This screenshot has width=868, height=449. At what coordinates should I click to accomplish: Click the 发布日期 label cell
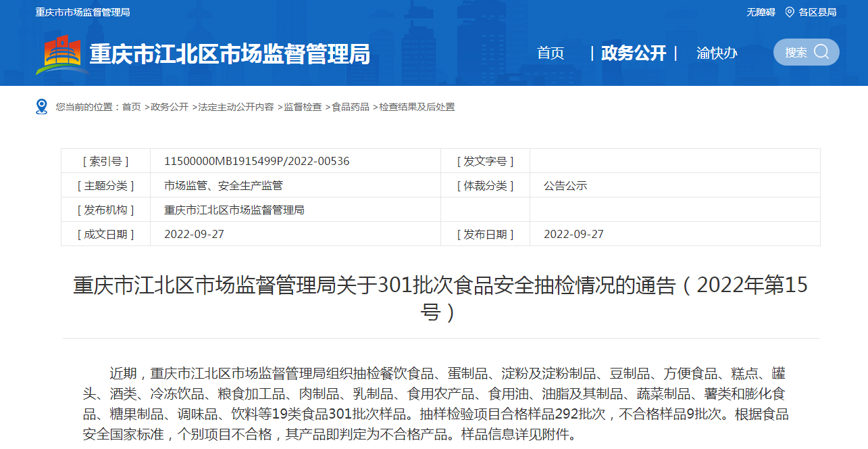click(x=485, y=234)
